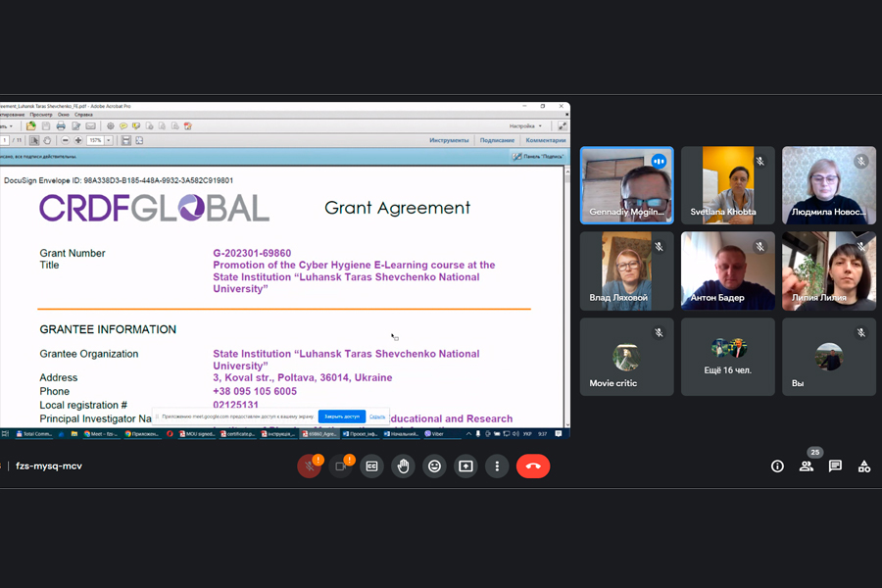Select the 'Вы' self tile
The image size is (882, 588).
pyautogui.click(x=829, y=357)
